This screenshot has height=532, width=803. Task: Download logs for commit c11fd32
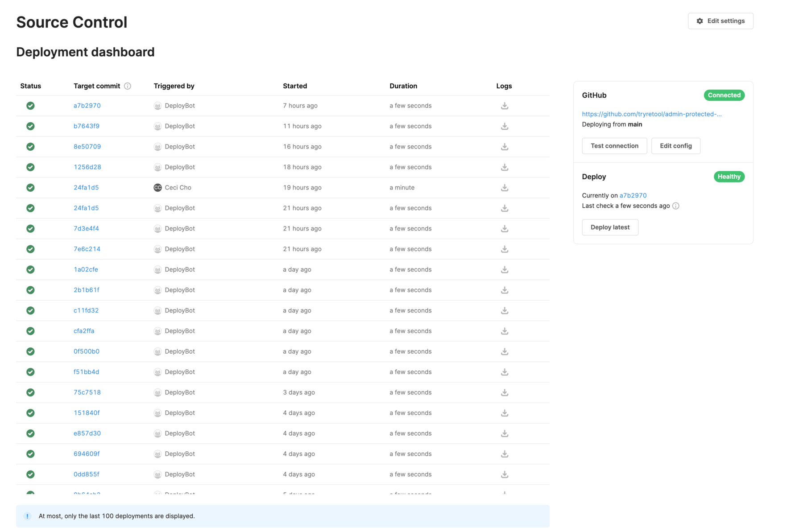505,311
